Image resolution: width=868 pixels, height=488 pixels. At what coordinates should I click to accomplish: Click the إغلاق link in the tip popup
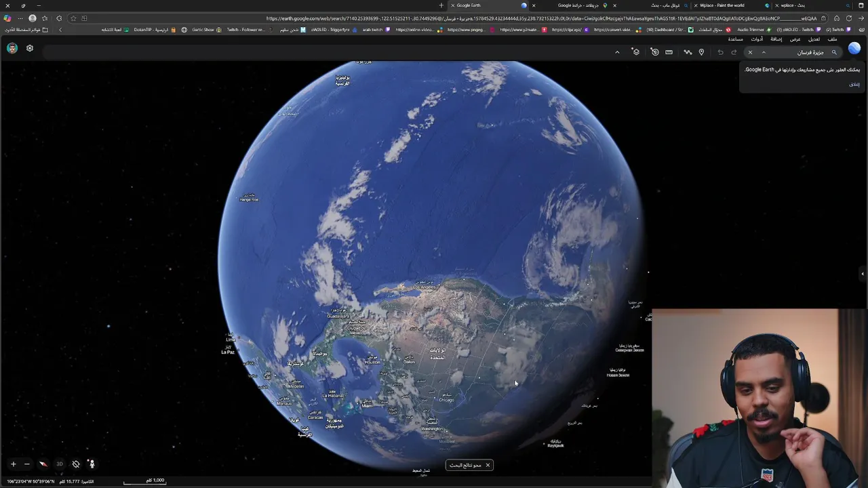(x=854, y=84)
